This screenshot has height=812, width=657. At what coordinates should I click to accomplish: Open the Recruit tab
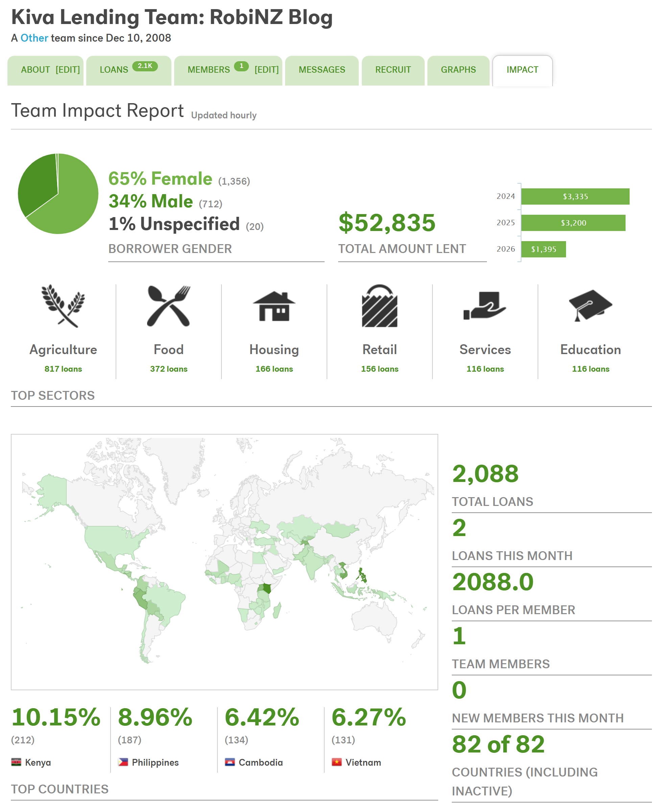[x=393, y=70]
